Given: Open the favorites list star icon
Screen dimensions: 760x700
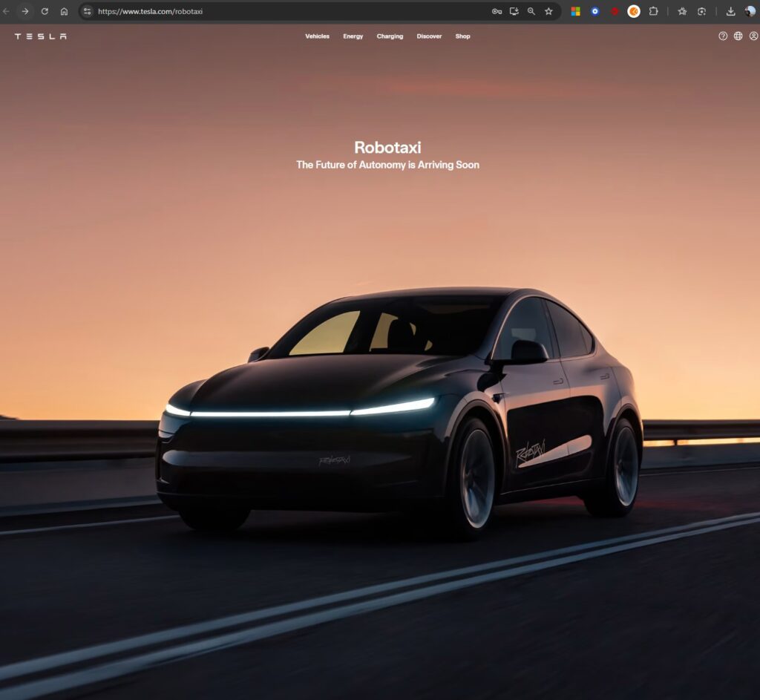Looking at the screenshot, I should tap(683, 11).
